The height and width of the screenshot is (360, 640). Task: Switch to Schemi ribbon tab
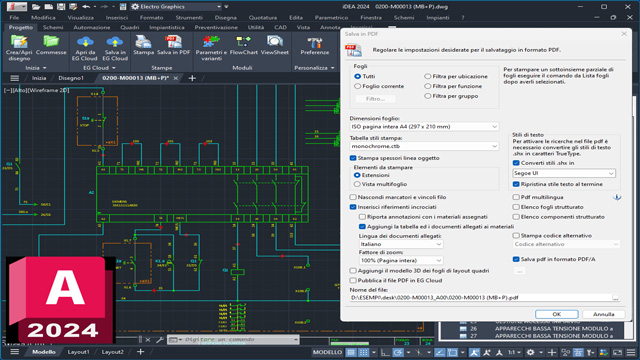(53, 27)
